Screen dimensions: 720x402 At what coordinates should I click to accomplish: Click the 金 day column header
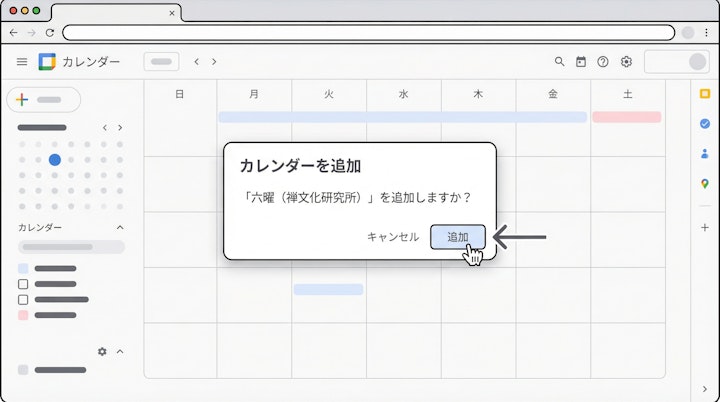pos(553,94)
